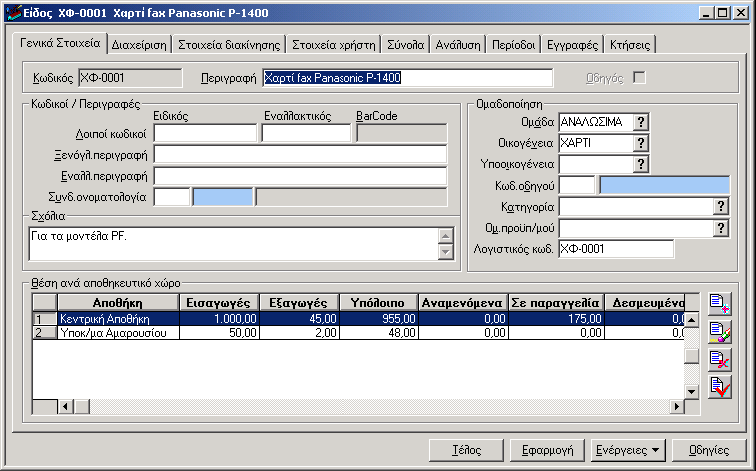Open lookup for Κατηγορία field
The width and height of the screenshot is (756, 471).
(721, 207)
